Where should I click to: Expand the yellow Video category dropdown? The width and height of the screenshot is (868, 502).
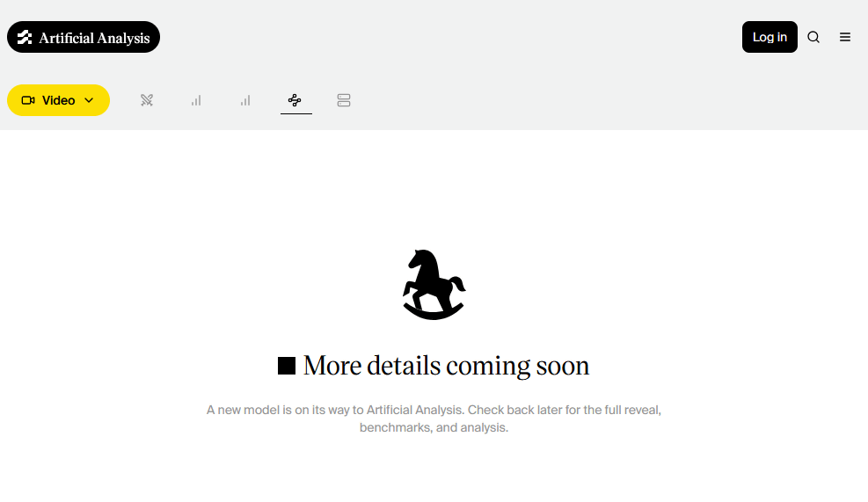[x=59, y=100]
